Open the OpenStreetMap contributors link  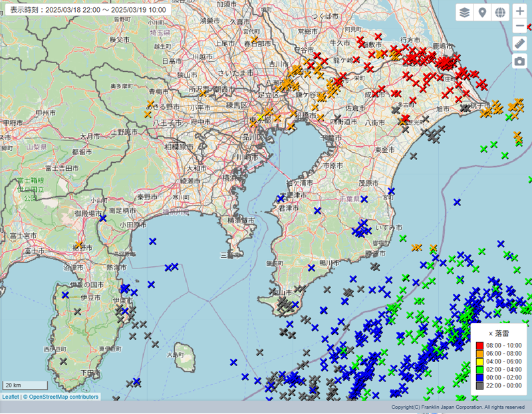(63, 397)
